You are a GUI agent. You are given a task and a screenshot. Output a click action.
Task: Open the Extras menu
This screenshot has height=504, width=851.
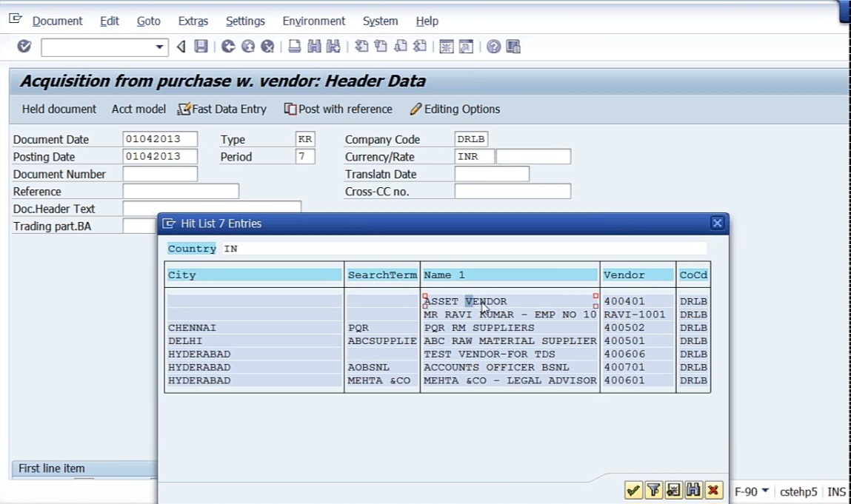point(193,21)
